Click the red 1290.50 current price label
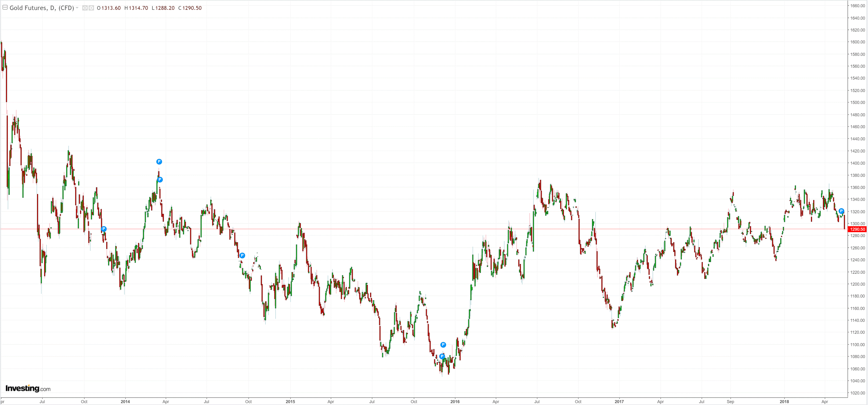868x405 pixels. click(x=857, y=229)
